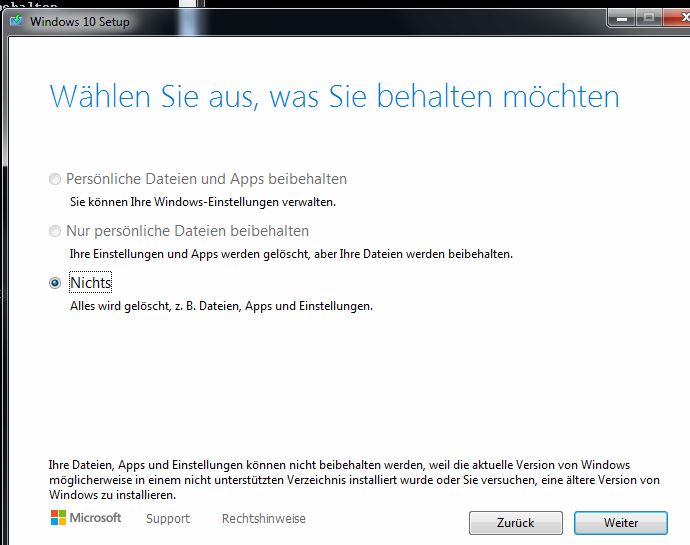Open the Rechtshinweise link
The height and width of the screenshot is (545, 690).
[264, 518]
